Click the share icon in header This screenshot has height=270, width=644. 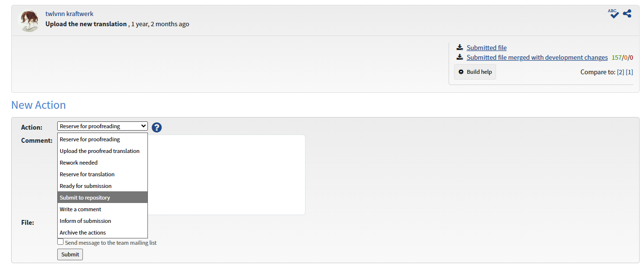(x=627, y=14)
